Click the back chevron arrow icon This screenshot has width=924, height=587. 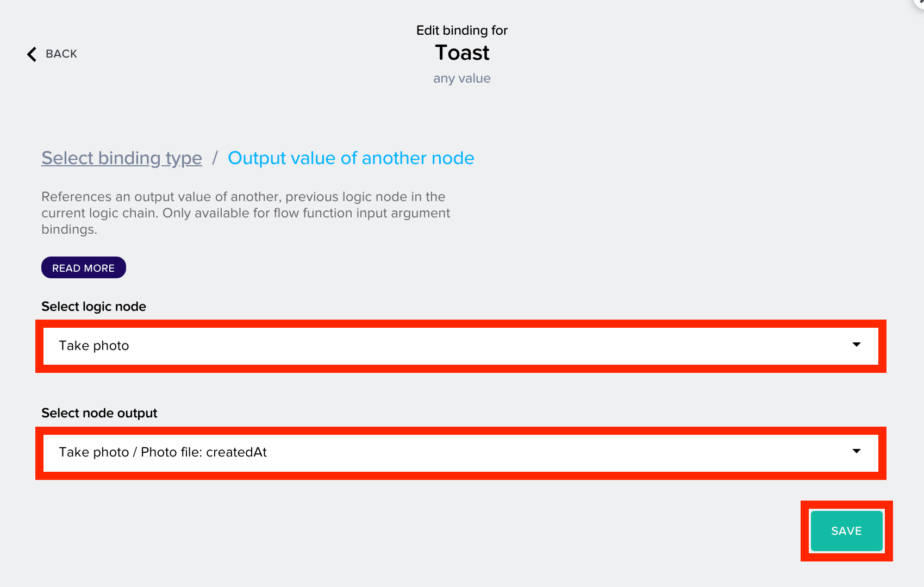coord(32,54)
